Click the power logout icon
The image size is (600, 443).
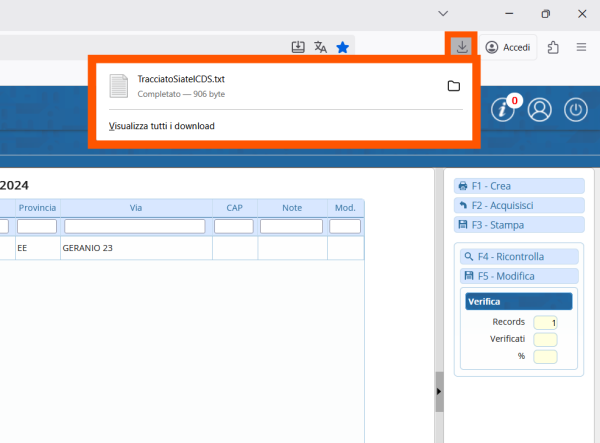(x=575, y=110)
